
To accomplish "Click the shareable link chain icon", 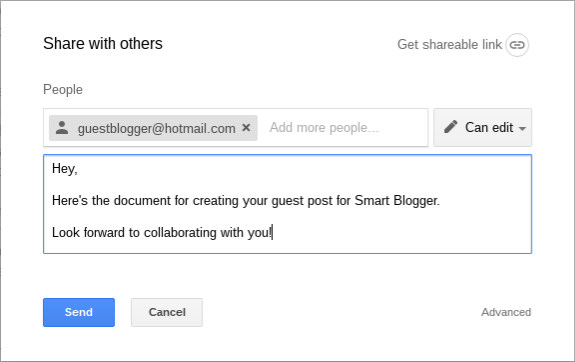I will click(517, 45).
